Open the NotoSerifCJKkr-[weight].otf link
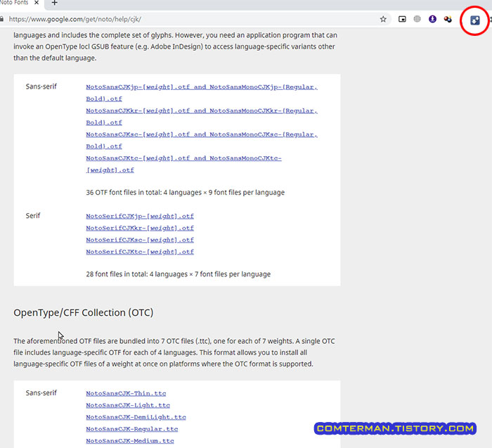The image size is (492, 448). 140,229
